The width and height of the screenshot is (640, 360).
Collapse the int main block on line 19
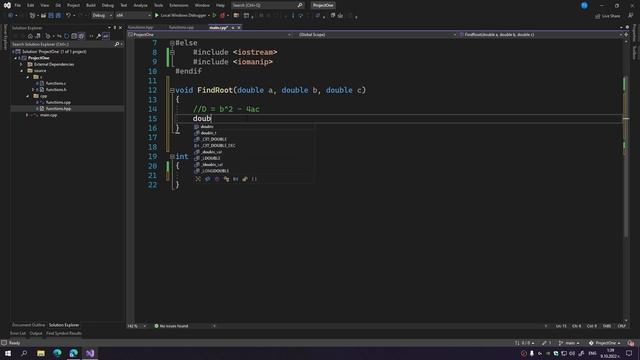coord(172,156)
